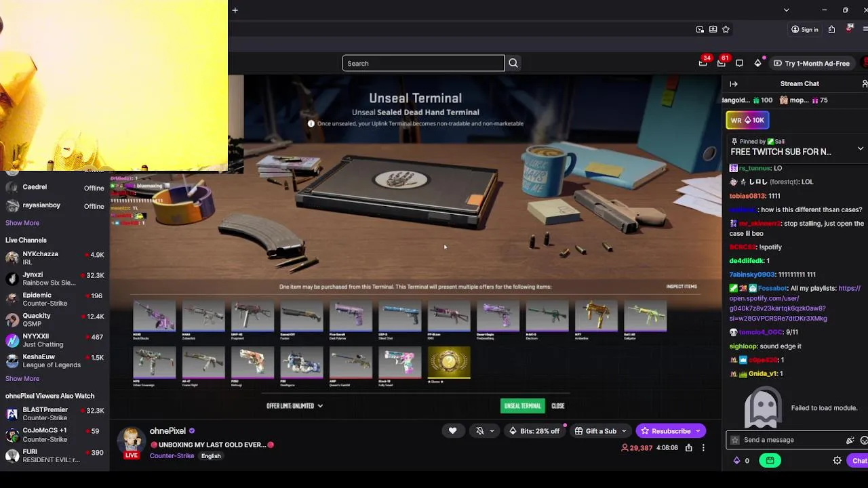Click the picture-in-picture icon in address bar

click(x=700, y=29)
